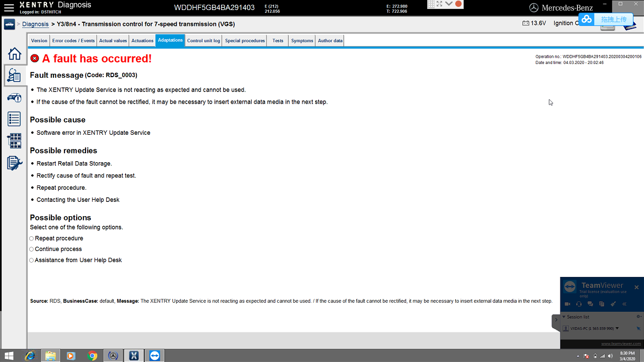
Task: Open the control unit grid sidebar icon
Action: [x=14, y=141]
